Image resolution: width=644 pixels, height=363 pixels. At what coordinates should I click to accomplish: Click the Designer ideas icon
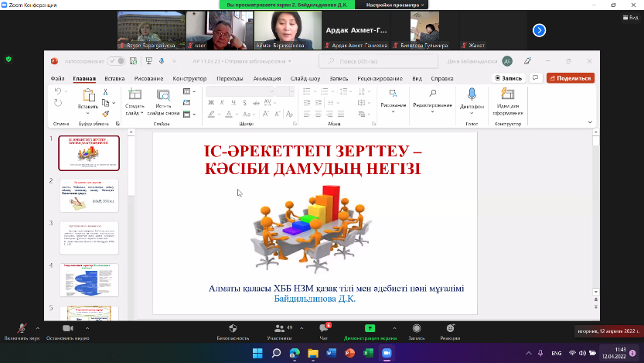(x=508, y=95)
